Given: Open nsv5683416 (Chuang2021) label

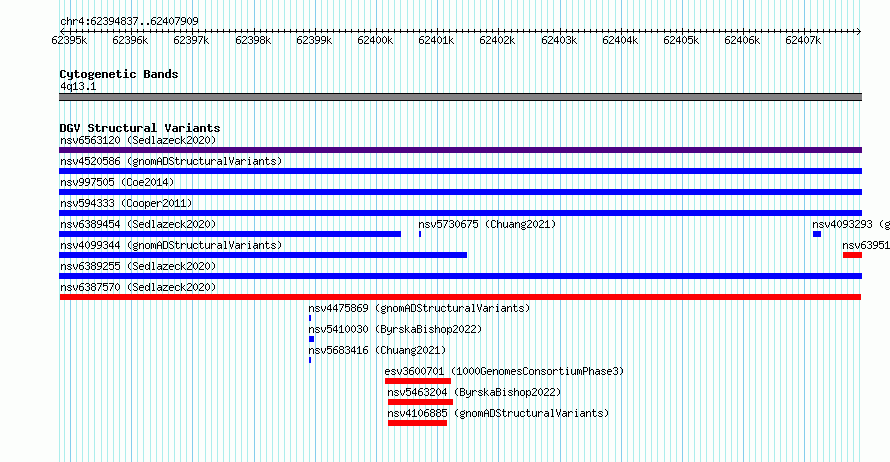Looking at the screenshot, I should (377, 350).
